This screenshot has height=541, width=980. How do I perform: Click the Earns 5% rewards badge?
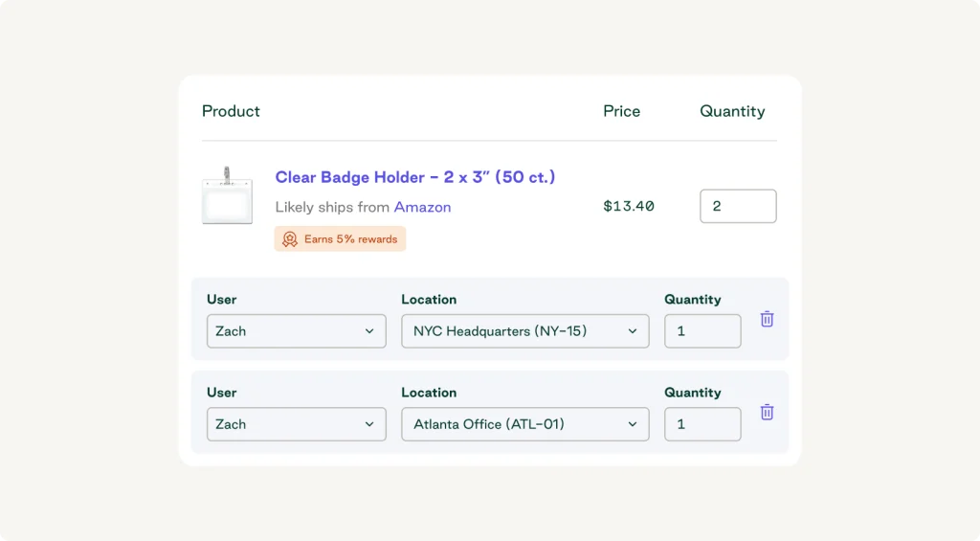pos(340,239)
